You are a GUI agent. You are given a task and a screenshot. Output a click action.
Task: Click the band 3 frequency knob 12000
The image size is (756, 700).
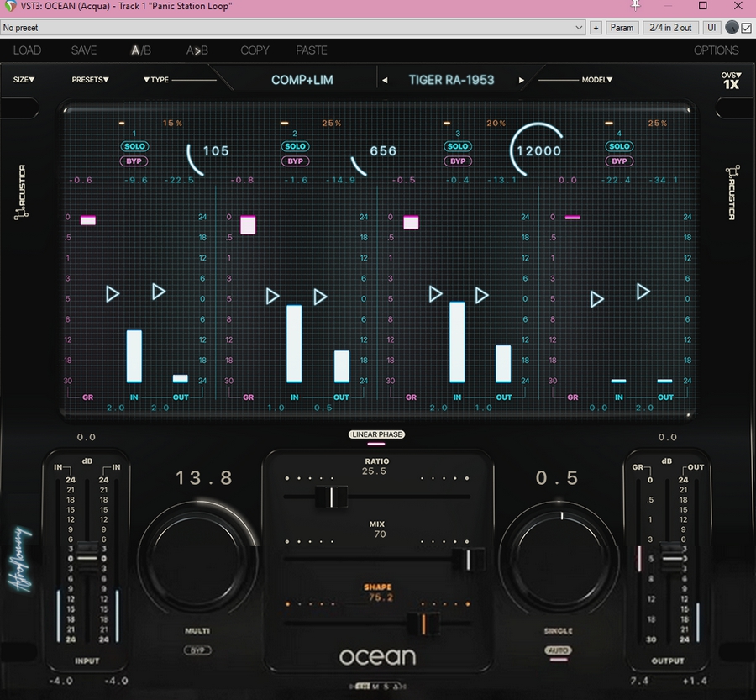pos(538,151)
